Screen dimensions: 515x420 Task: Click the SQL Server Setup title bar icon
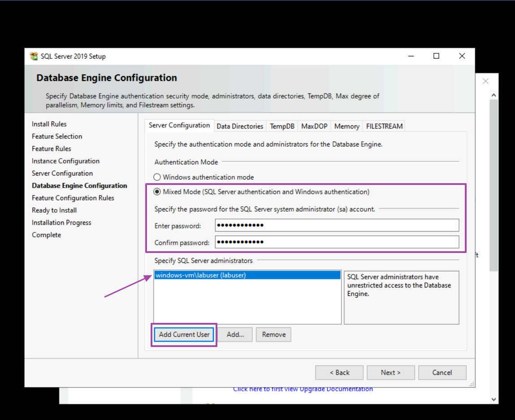click(34, 56)
